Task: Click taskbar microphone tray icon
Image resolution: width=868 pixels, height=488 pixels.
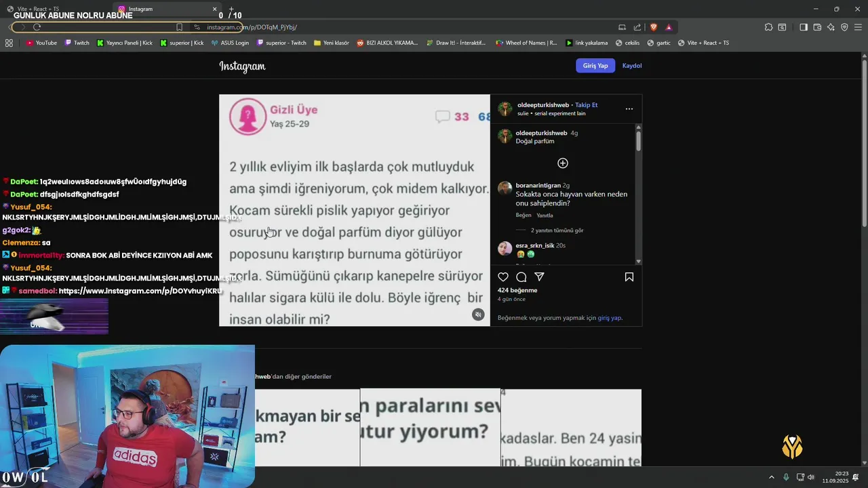Action: [786, 477]
